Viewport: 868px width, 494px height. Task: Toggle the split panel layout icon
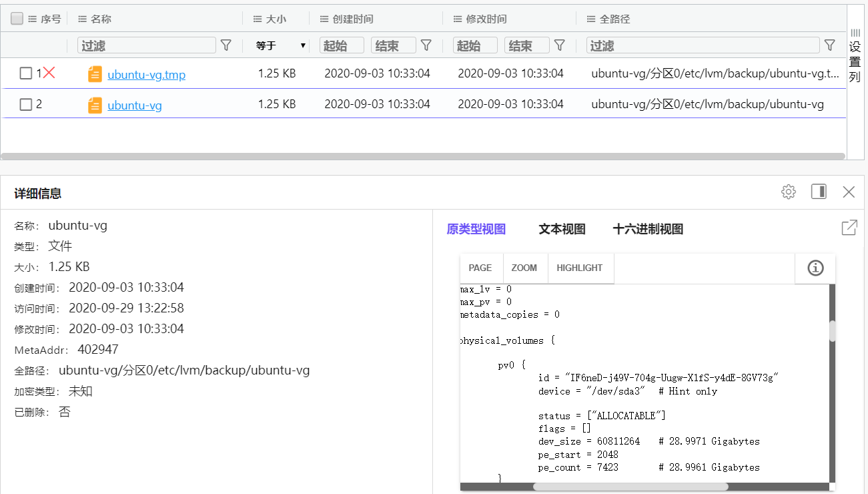(x=819, y=192)
